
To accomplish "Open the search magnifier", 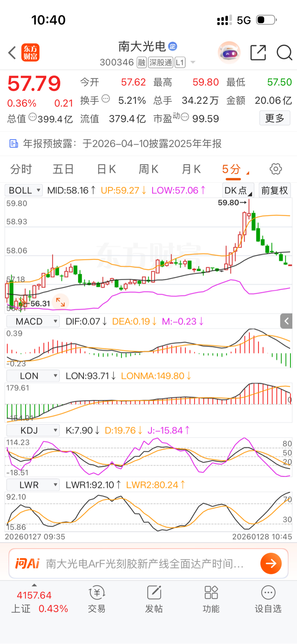I will (x=284, y=53).
